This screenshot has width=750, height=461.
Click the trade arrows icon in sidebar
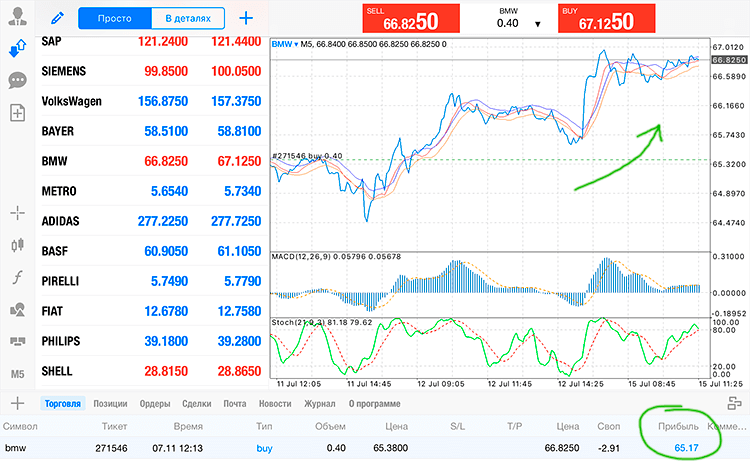coord(18,48)
